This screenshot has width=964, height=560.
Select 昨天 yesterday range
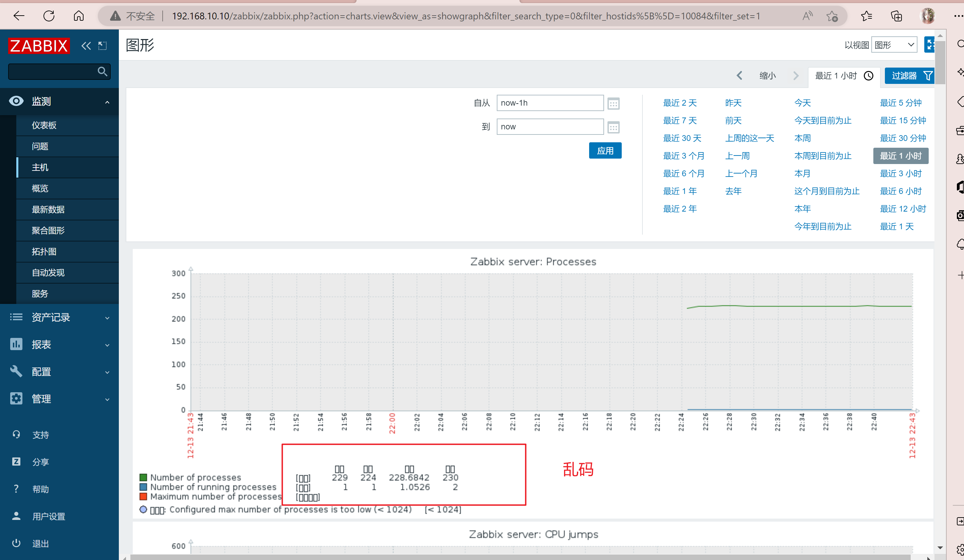point(733,103)
